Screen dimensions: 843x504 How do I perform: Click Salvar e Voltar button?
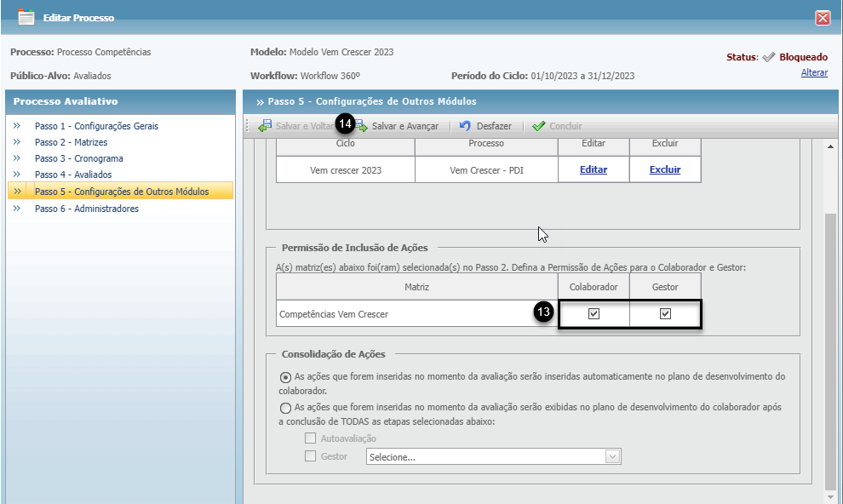click(297, 126)
